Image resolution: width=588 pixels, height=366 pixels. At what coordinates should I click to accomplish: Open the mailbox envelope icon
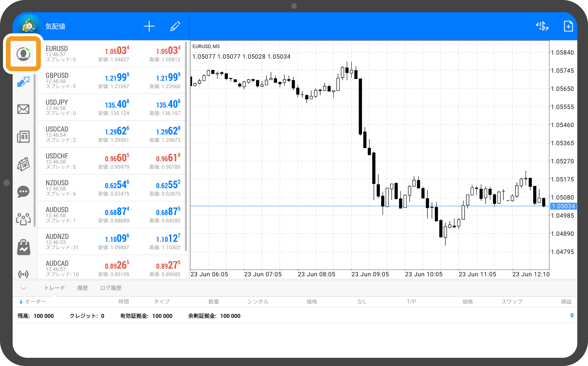pyautogui.click(x=23, y=109)
